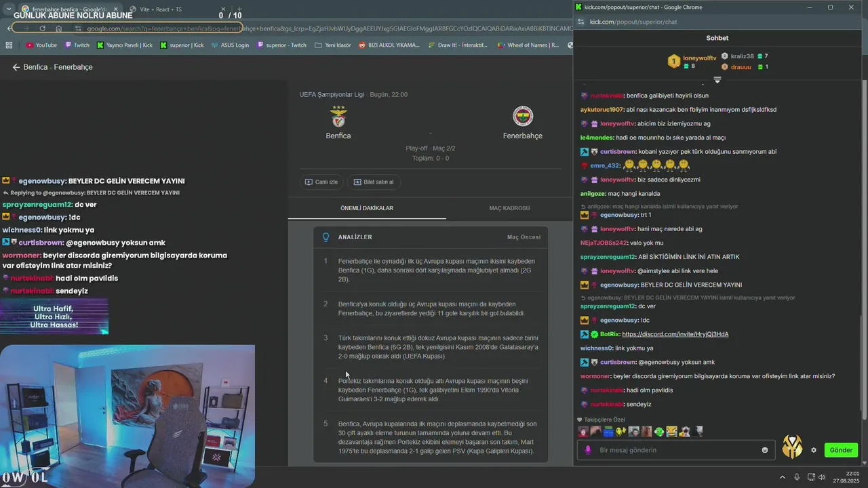This screenshot has width=868, height=488.
Task: Click the Benfica team name
Action: (338, 136)
